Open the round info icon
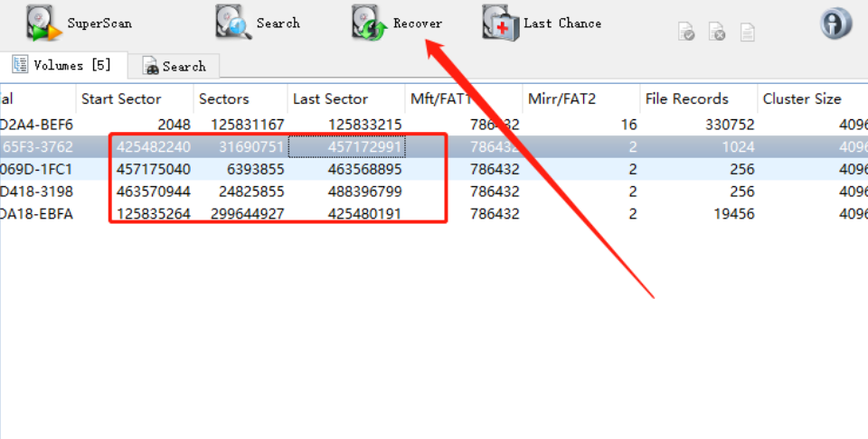 [x=835, y=23]
